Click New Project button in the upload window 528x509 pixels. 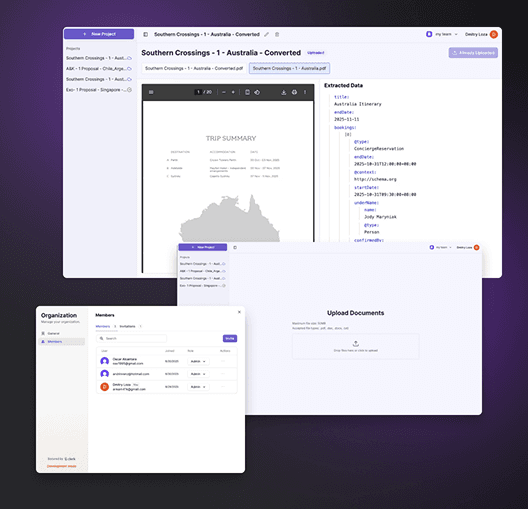[x=203, y=247]
